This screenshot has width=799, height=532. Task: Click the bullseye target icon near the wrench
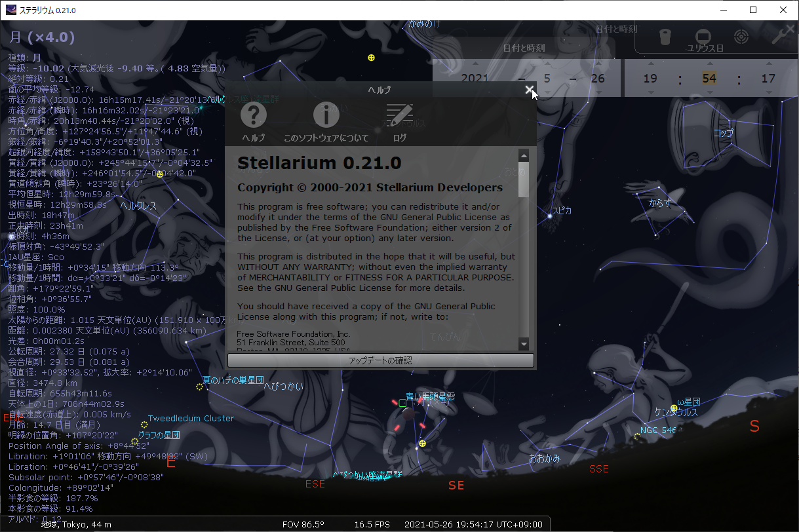741,37
